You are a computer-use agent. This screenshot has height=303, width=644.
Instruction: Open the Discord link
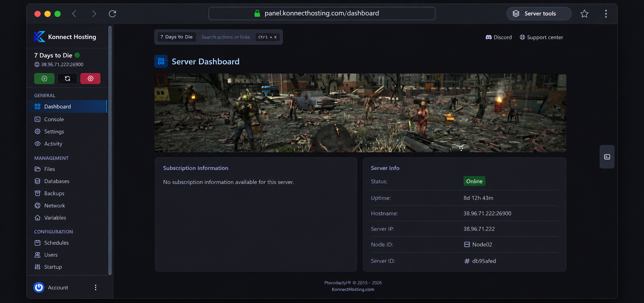click(499, 37)
